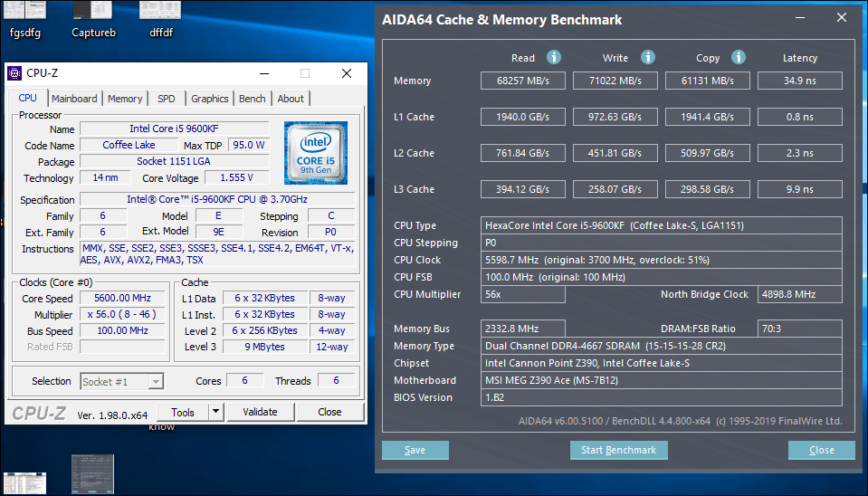The height and width of the screenshot is (496, 868).
Task: Click the Core Speed 5600.00 MHz value
Action: [122, 298]
